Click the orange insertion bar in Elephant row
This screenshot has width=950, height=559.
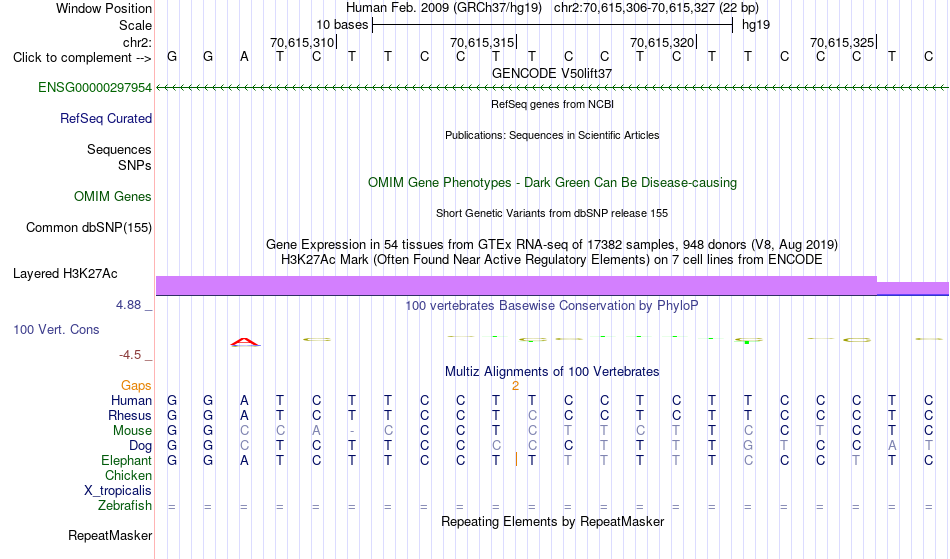pos(516,459)
